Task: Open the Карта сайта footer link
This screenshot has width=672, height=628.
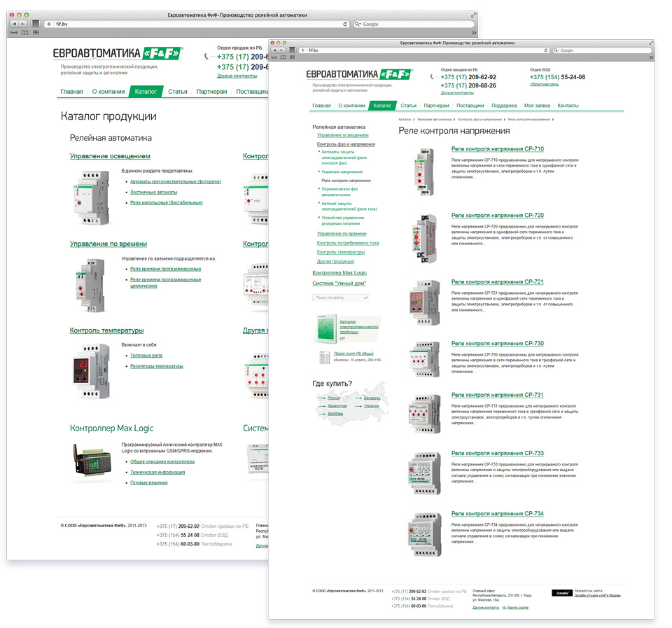Action: click(518, 608)
